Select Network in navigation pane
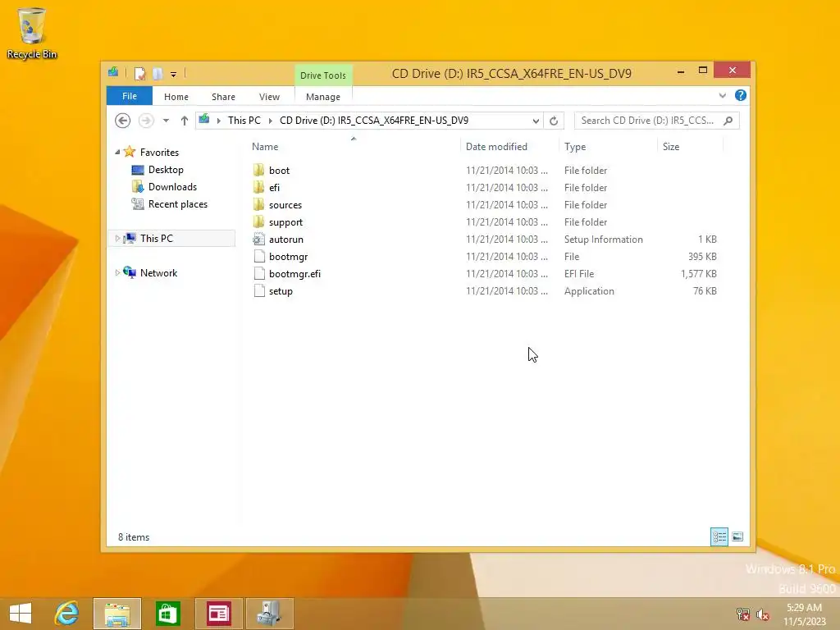The image size is (840, 630). click(x=158, y=272)
